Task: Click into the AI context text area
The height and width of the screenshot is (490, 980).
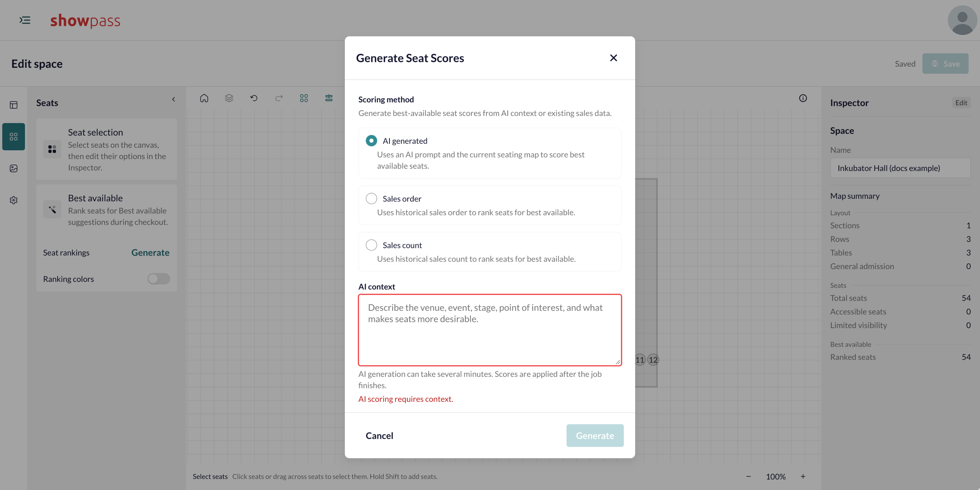Action: point(490,330)
